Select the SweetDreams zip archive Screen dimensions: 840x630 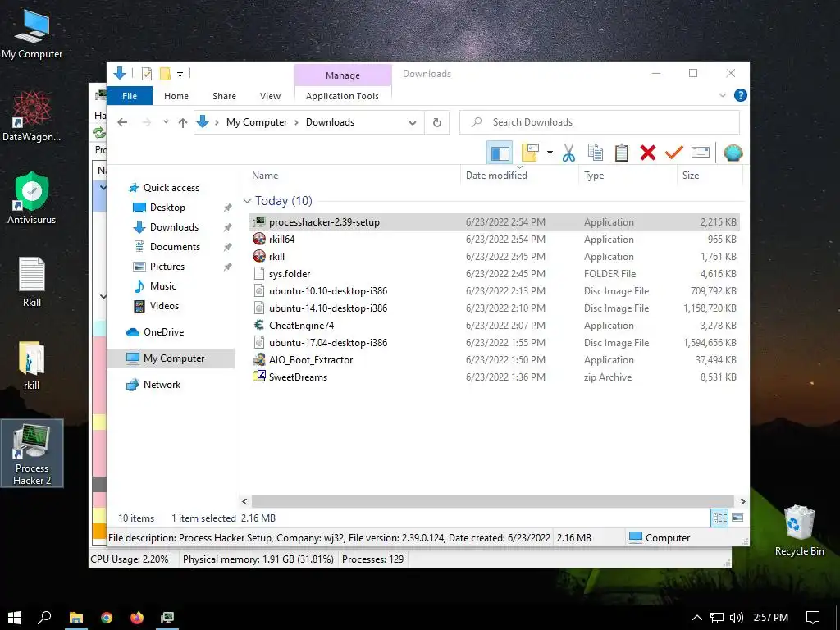click(495, 377)
